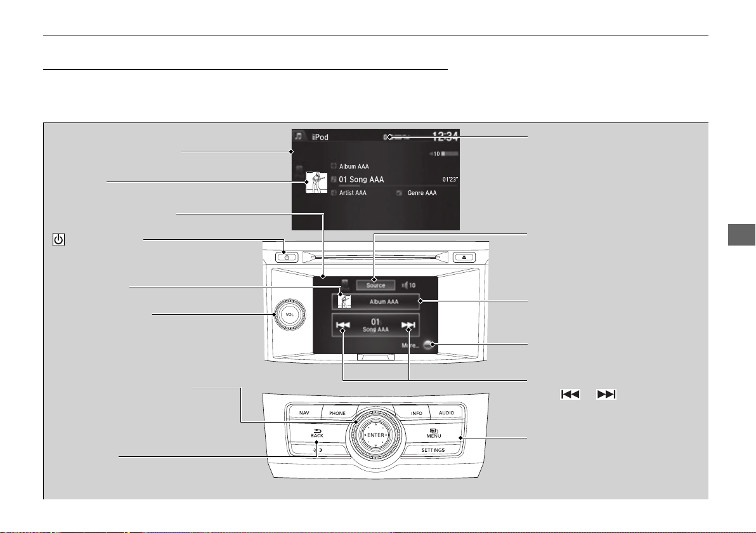756x533 pixels.
Task: Push the NAV button
Action: [x=304, y=413]
